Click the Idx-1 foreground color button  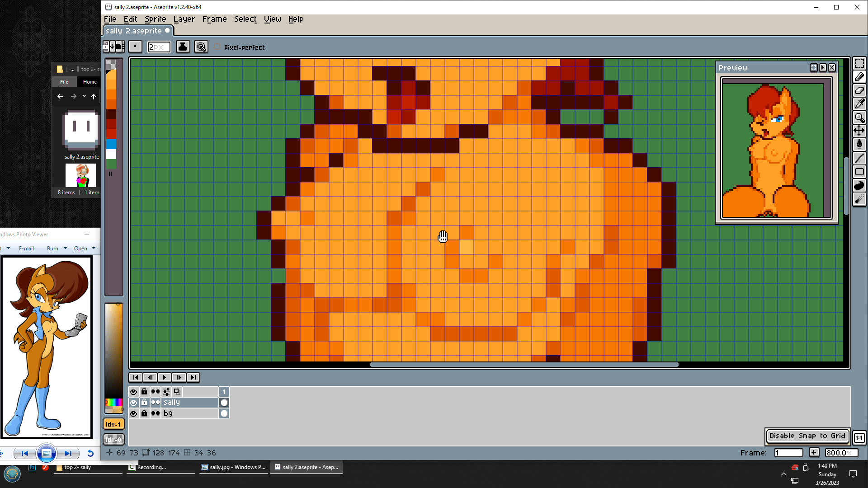pyautogui.click(x=113, y=424)
